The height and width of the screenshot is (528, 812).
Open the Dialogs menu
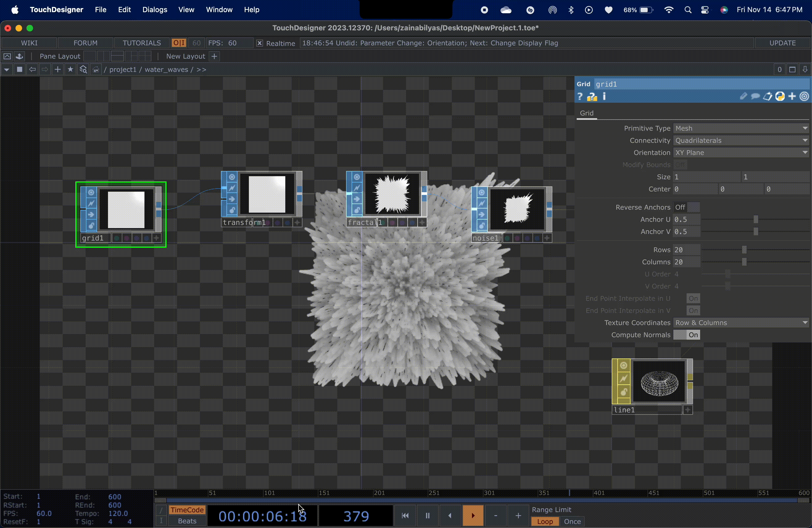(x=155, y=10)
